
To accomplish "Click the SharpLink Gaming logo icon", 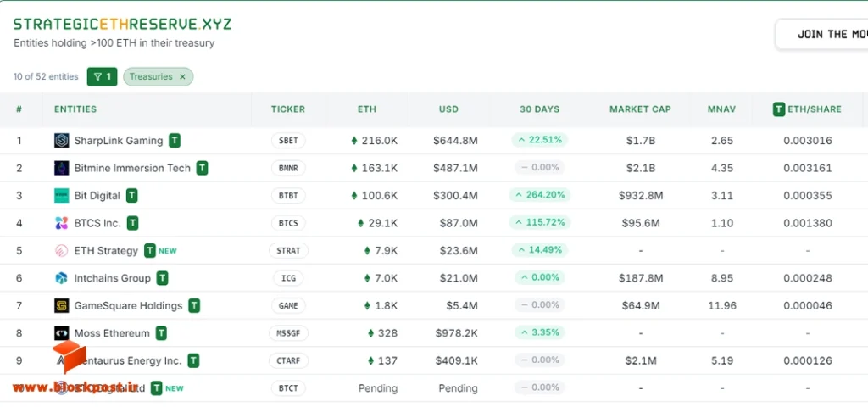I will 61,141.
